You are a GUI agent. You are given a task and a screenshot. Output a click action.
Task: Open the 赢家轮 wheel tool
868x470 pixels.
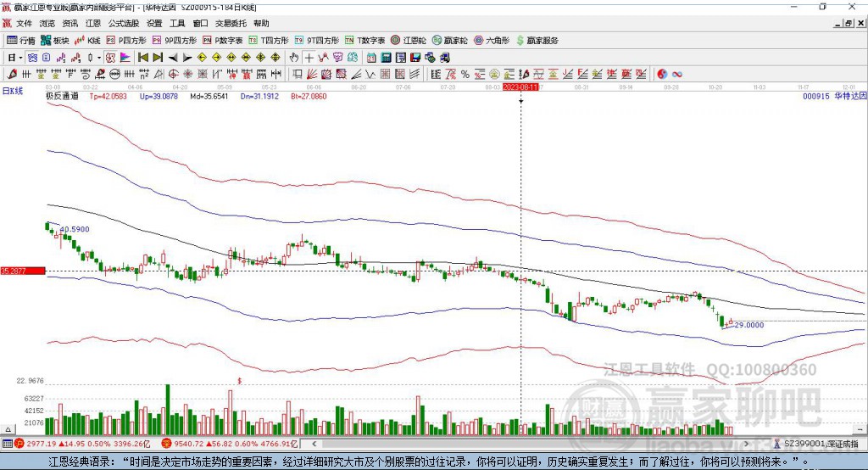pos(450,41)
